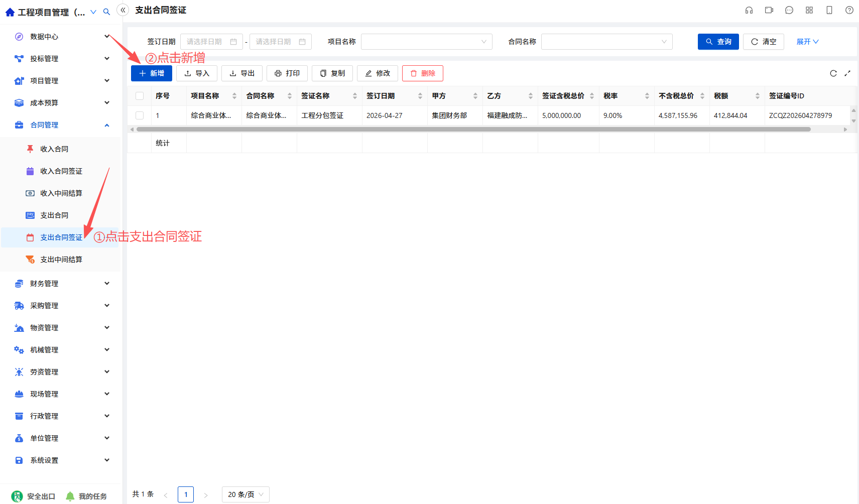Open the apps grid icon
The height and width of the screenshot is (504, 859).
click(809, 10)
